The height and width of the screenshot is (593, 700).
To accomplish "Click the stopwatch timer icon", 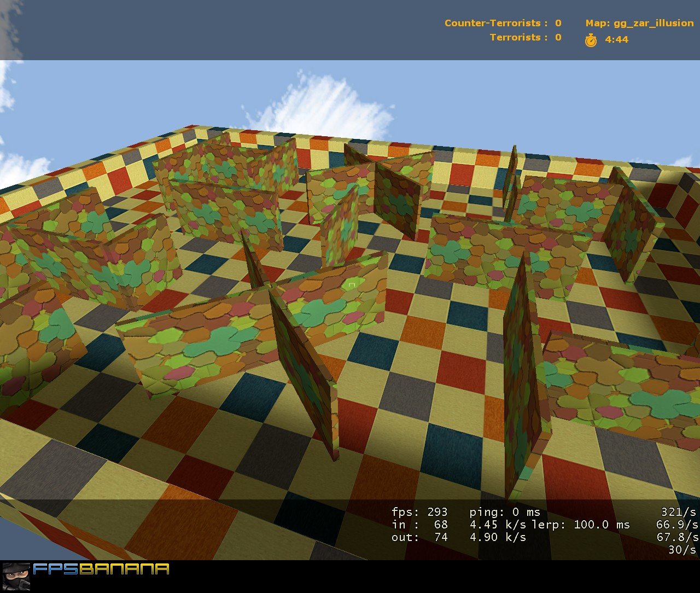I will pyautogui.click(x=592, y=39).
